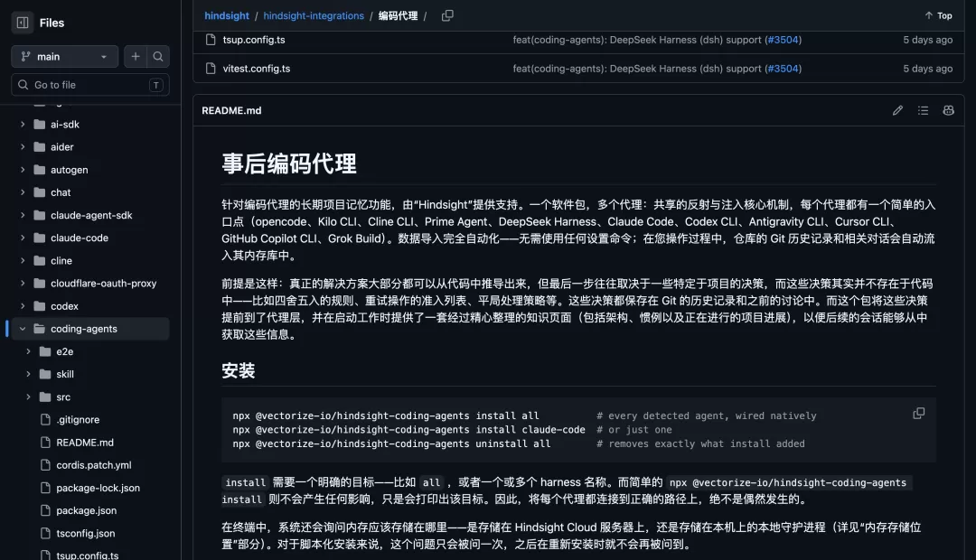Expand the cline folder chevron
Viewport: 976px width, 560px height.
click(23, 261)
